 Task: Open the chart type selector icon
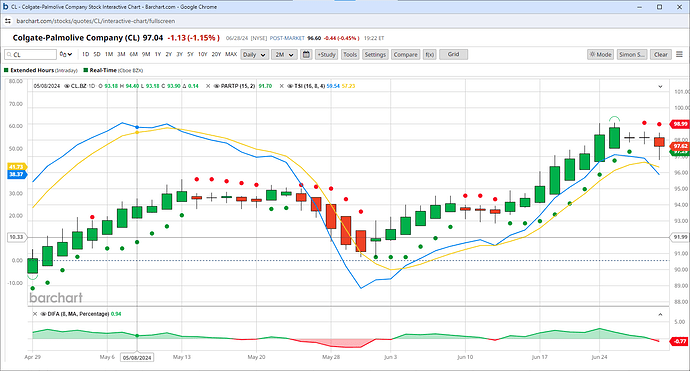[66, 55]
